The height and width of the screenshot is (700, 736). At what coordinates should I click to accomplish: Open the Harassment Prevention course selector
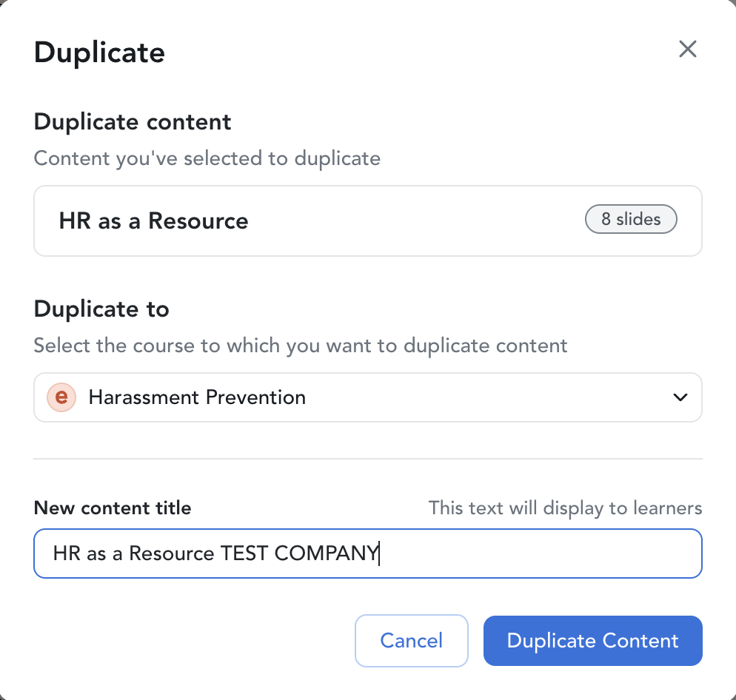click(x=367, y=397)
